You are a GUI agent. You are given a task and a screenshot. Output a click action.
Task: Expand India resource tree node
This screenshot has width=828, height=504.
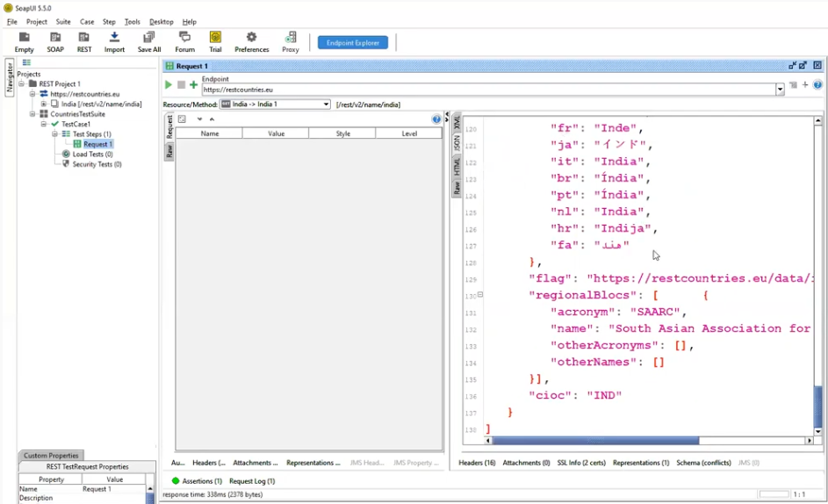click(x=43, y=104)
